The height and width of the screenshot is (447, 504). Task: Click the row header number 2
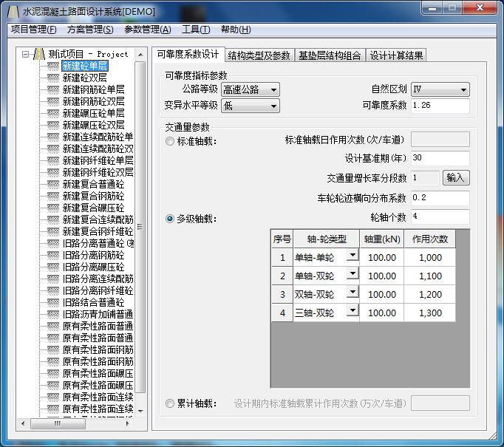coord(282,276)
